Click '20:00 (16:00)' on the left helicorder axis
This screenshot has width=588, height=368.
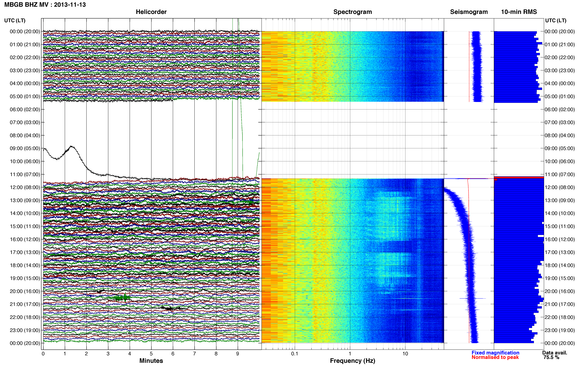click(x=25, y=291)
